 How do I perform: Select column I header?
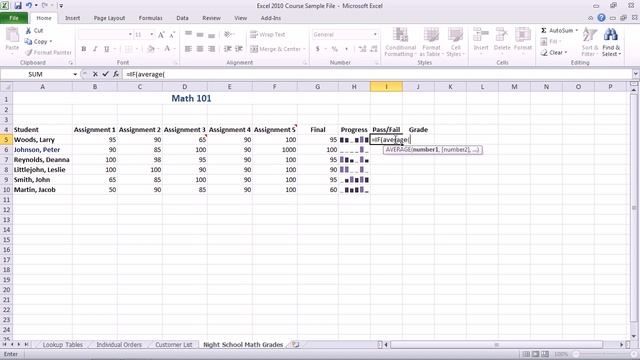[x=386, y=87]
